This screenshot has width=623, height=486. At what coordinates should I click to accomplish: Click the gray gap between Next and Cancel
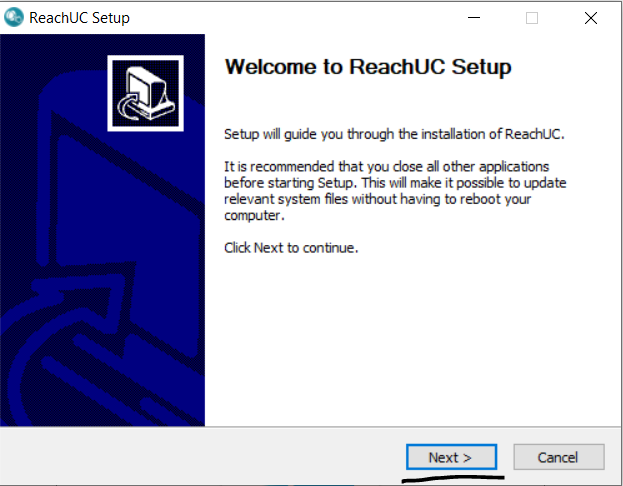[x=504, y=457]
